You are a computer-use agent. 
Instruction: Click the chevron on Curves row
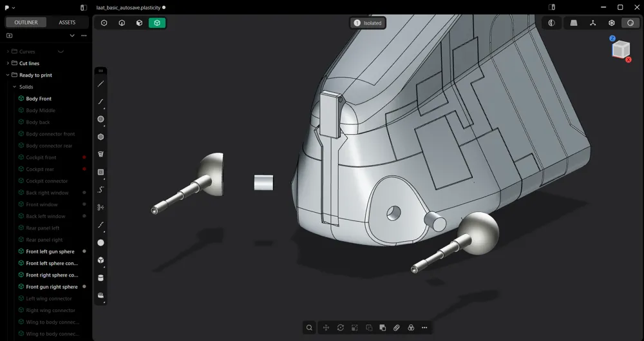point(61,52)
